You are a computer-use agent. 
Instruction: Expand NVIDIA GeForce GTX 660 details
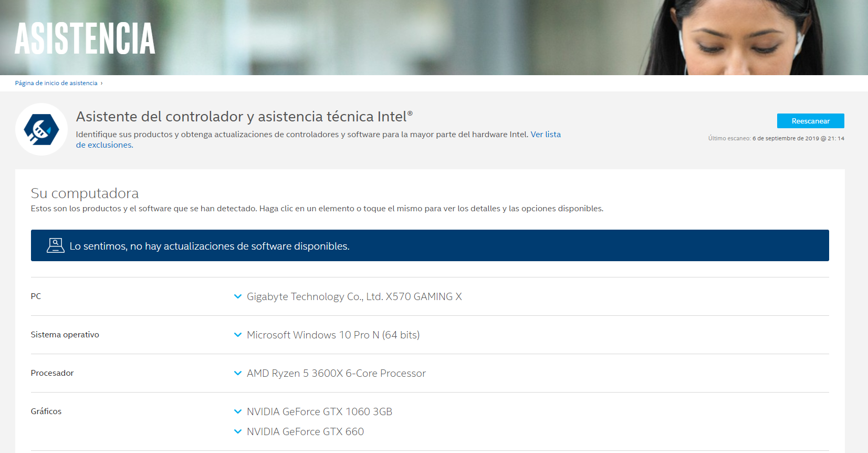click(x=238, y=431)
